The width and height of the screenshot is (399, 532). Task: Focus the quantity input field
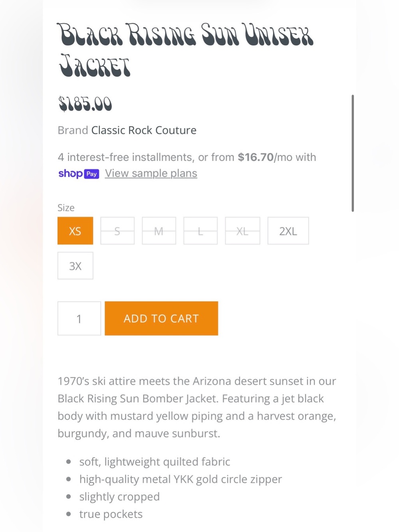79,318
